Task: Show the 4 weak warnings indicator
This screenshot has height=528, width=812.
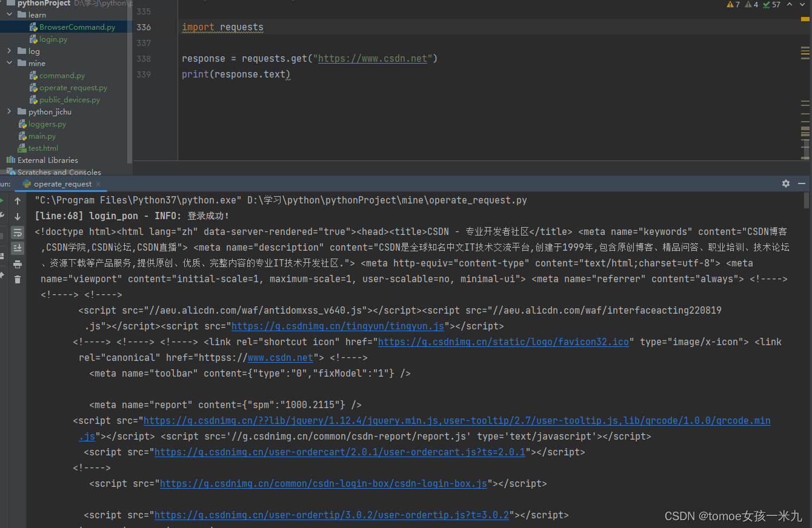Action: (752, 4)
